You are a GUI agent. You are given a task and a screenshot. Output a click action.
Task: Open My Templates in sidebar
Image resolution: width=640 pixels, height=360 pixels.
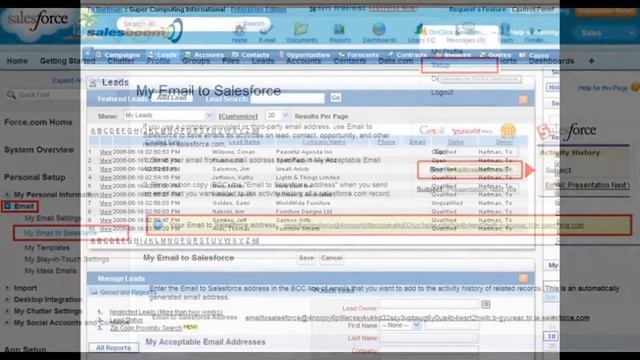(47, 248)
